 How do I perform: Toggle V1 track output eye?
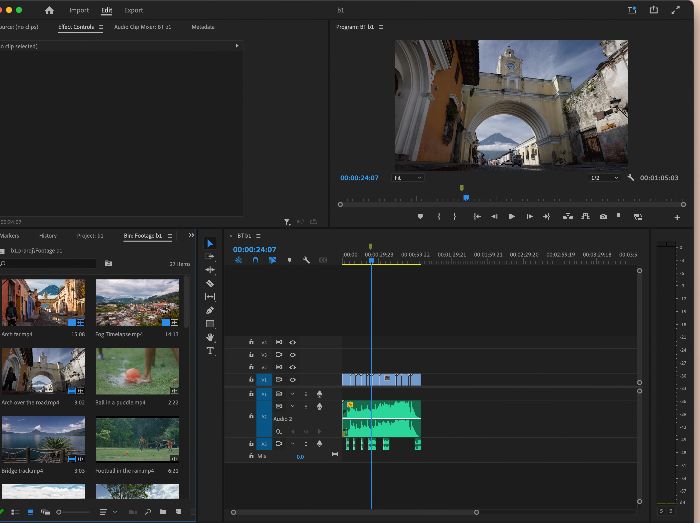pyautogui.click(x=292, y=380)
